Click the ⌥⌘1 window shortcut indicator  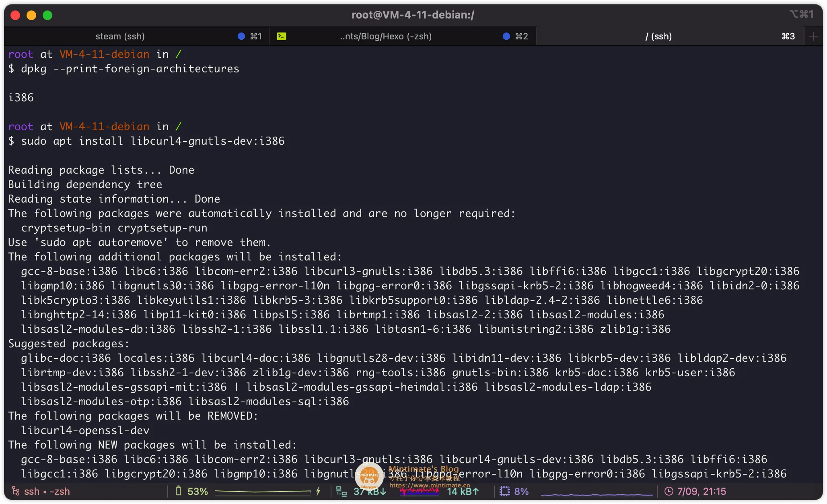[x=801, y=14]
